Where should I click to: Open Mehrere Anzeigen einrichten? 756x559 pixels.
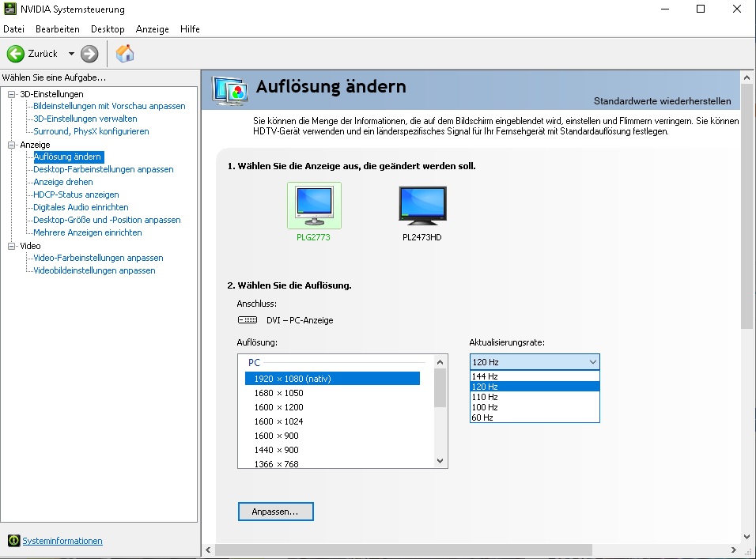pyautogui.click(x=87, y=232)
